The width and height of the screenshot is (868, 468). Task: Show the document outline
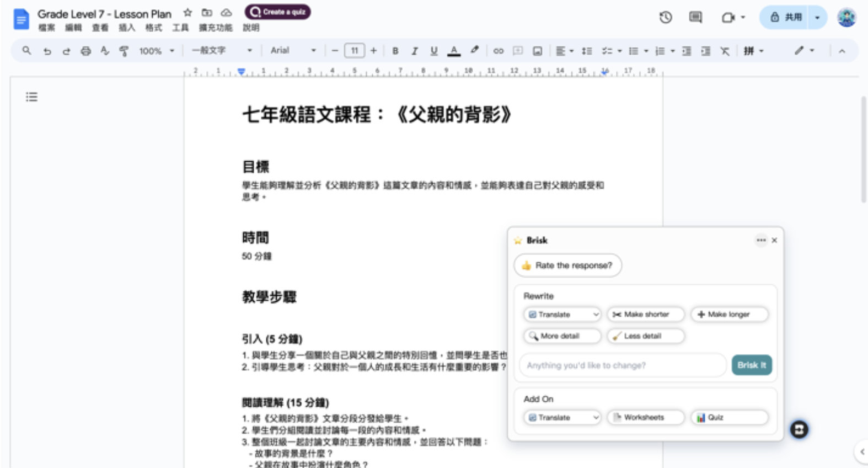31,97
